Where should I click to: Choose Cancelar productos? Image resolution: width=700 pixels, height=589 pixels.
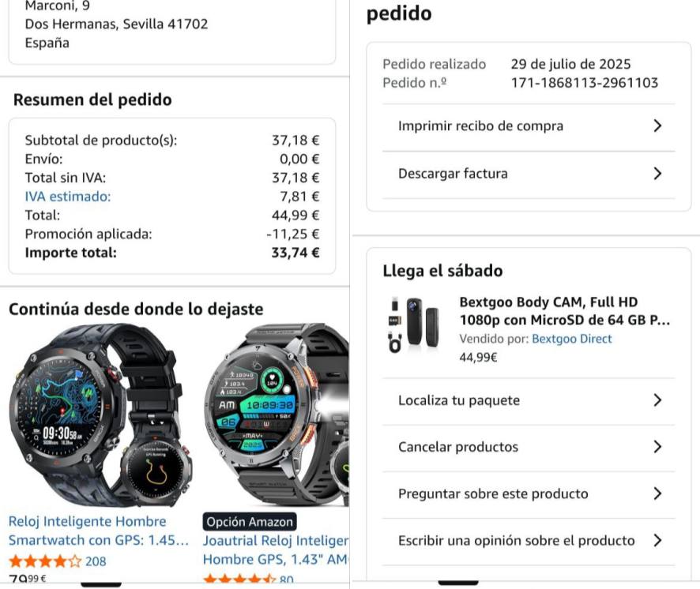tap(529, 447)
